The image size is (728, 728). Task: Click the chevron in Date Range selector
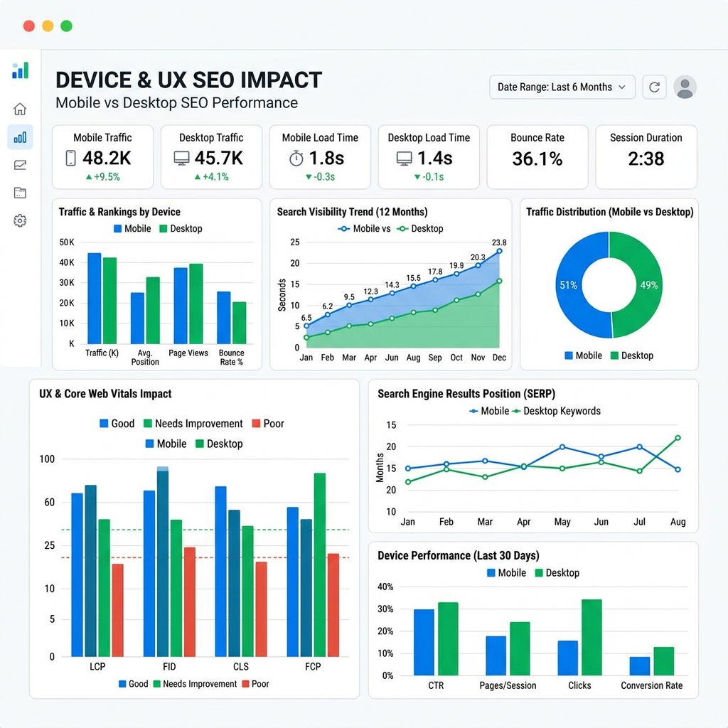pyautogui.click(x=622, y=87)
